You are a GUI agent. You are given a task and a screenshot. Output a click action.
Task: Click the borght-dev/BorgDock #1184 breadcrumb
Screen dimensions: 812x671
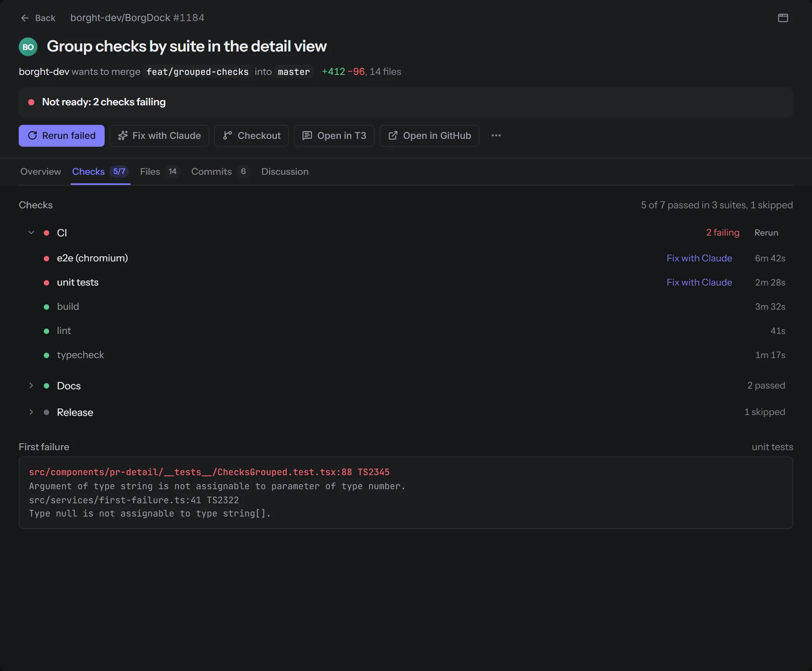pos(137,18)
